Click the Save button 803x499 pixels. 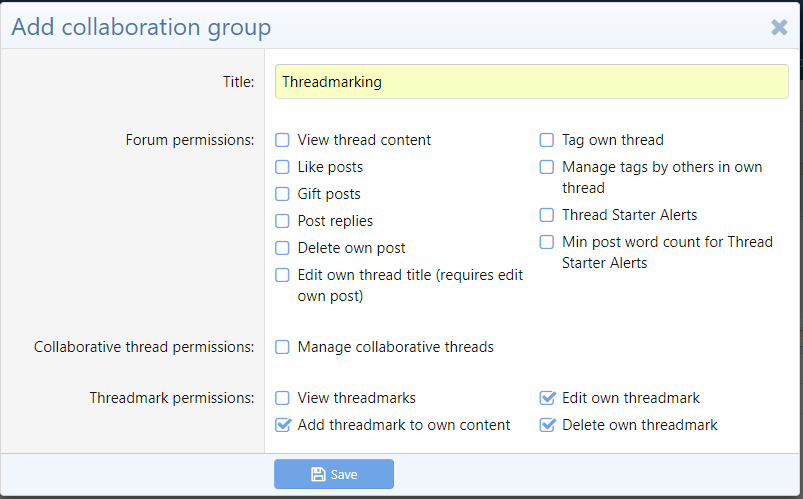[334, 474]
